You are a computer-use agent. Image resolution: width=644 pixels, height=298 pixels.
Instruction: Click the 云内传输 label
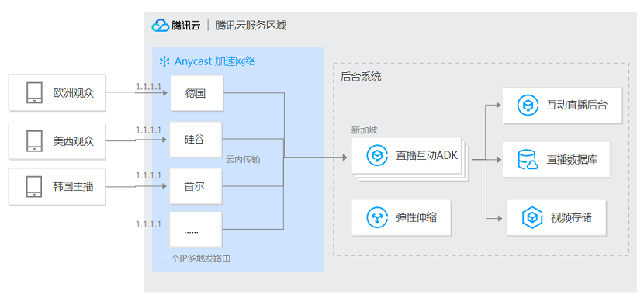click(243, 160)
